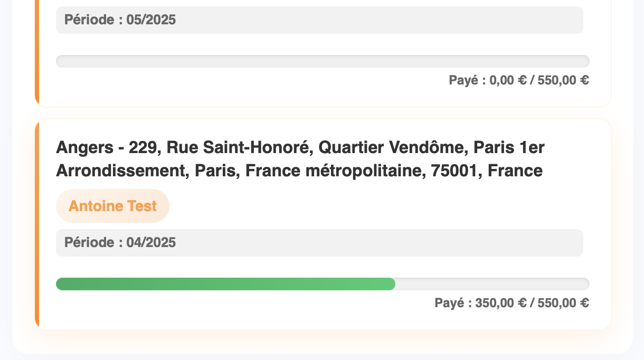
Task: Click the "05/2025" period value
Action: [151, 20]
